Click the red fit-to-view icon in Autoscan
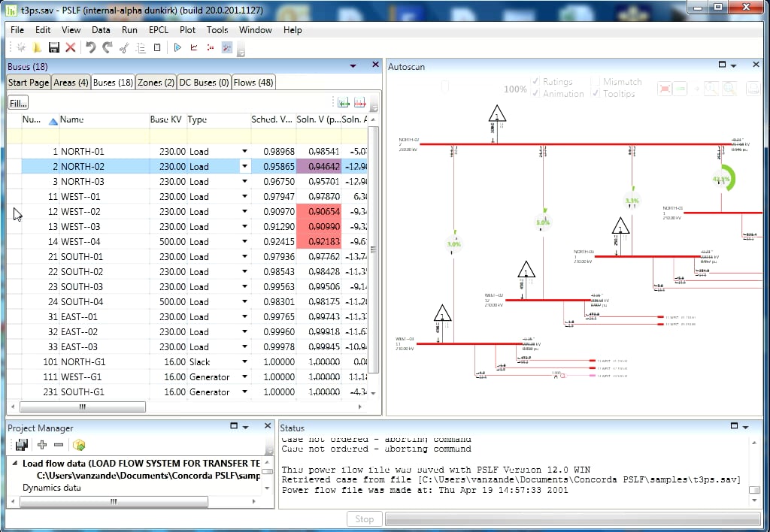This screenshot has width=770, height=532. tap(665, 89)
